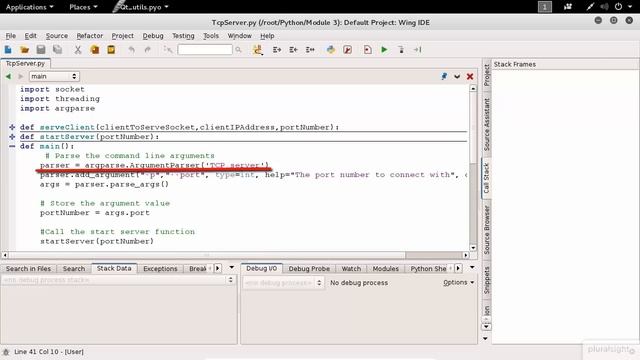Viewport: 640px width, 360px height.
Task: Click the Paste toolbar icon
Action: coord(111,50)
